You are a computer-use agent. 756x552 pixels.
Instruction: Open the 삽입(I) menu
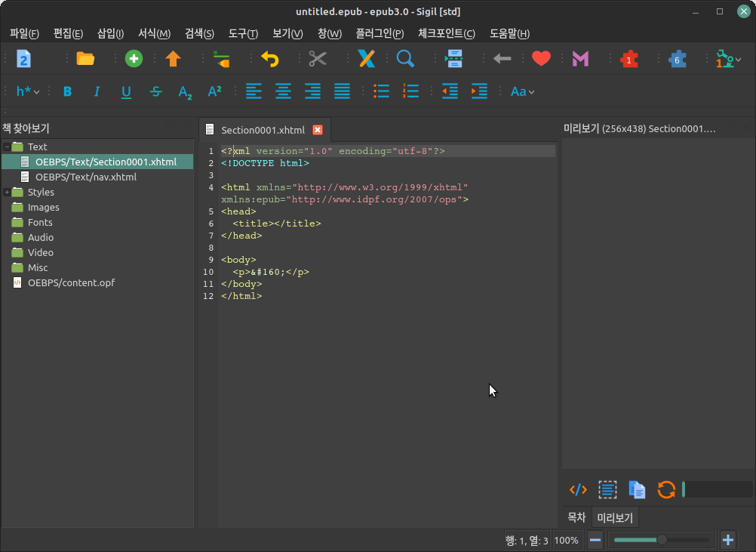(x=110, y=33)
